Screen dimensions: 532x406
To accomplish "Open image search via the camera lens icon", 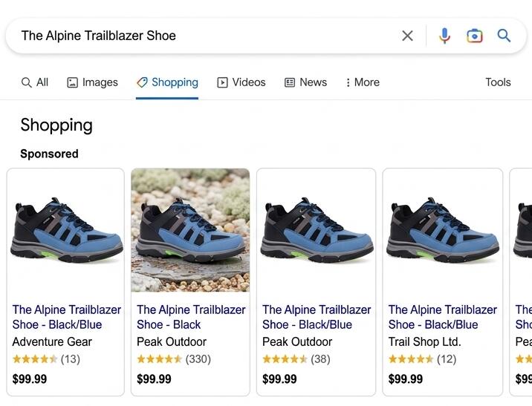I will point(474,36).
